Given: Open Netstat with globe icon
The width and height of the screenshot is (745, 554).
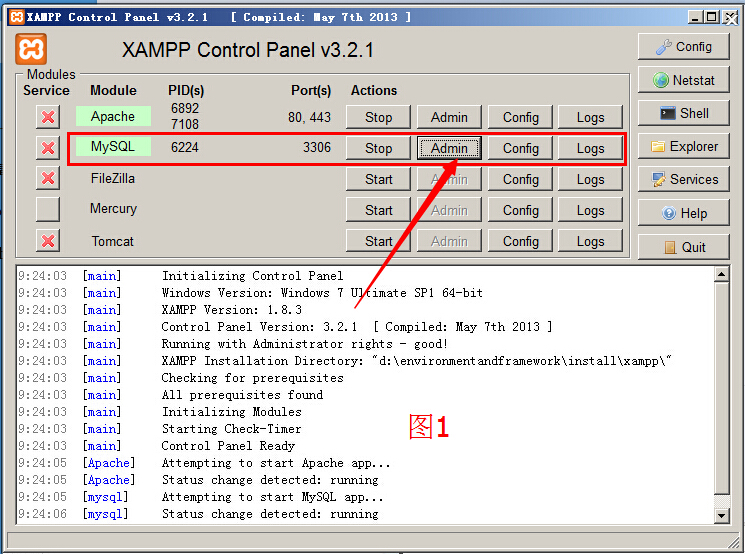Looking at the screenshot, I should [x=683, y=80].
